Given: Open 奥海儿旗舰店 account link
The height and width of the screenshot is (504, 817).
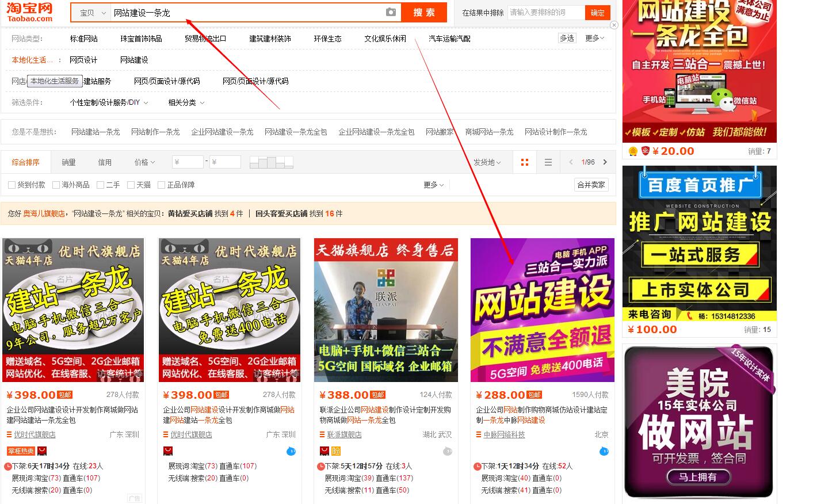Looking at the screenshot, I should (x=44, y=213).
